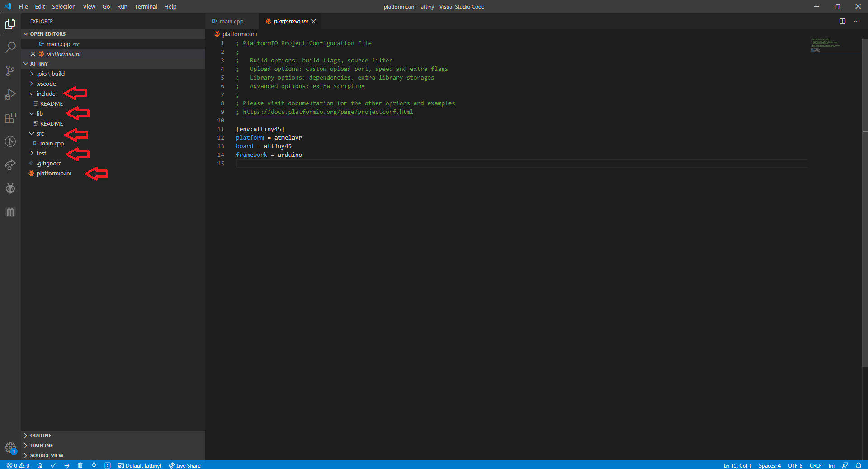The image size is (868, 469).
Task: Open the Run and Debug view
Action: (x=10, y=94)
